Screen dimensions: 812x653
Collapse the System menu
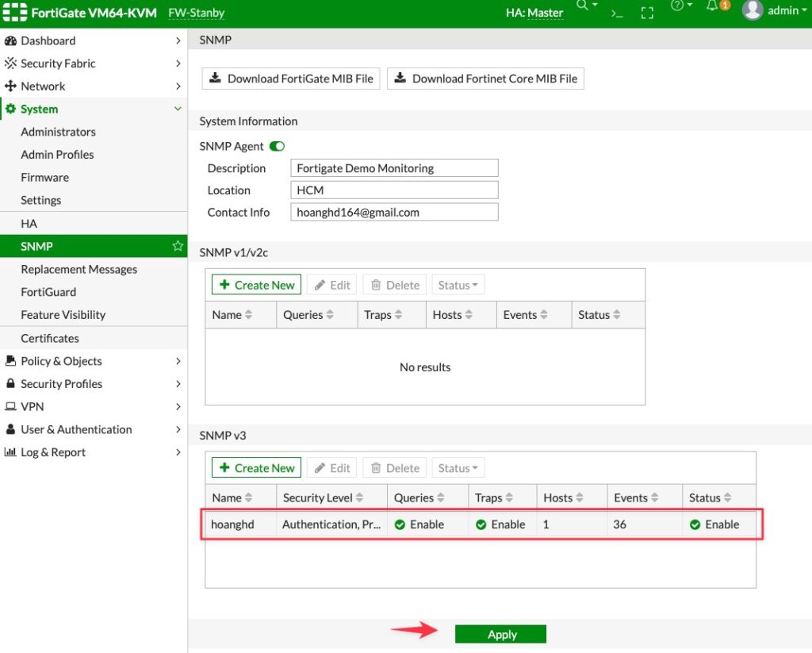(x=178, y=109)
